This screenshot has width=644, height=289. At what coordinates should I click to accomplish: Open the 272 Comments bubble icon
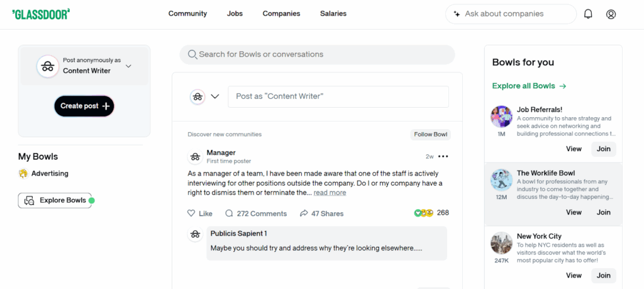tap(229, 213)
